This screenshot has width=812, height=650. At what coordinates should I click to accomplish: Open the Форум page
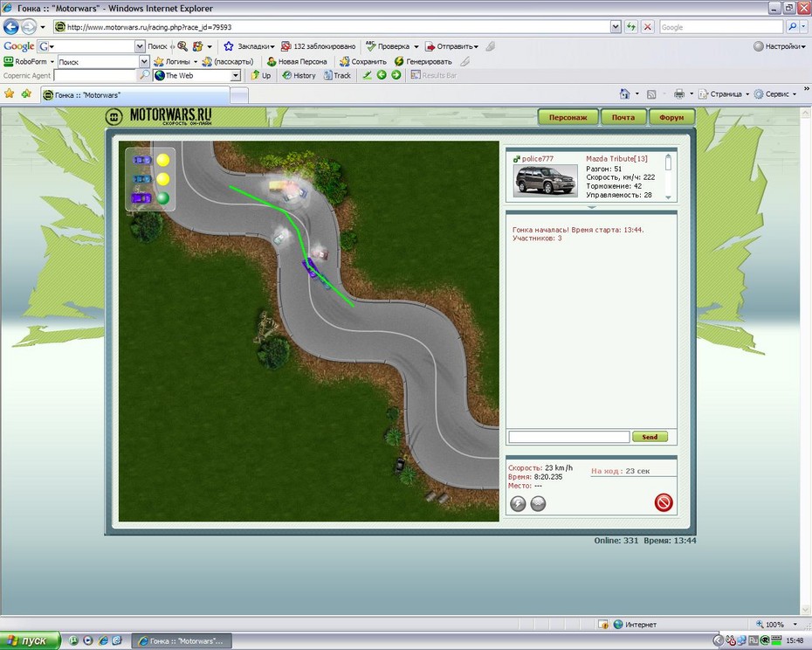coord(671,118)
